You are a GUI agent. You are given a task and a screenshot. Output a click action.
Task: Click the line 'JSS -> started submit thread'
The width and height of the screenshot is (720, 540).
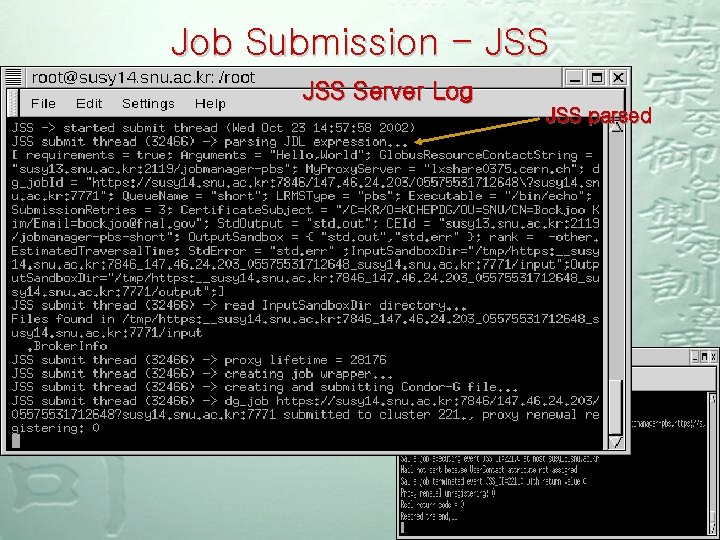pos(213,128)
